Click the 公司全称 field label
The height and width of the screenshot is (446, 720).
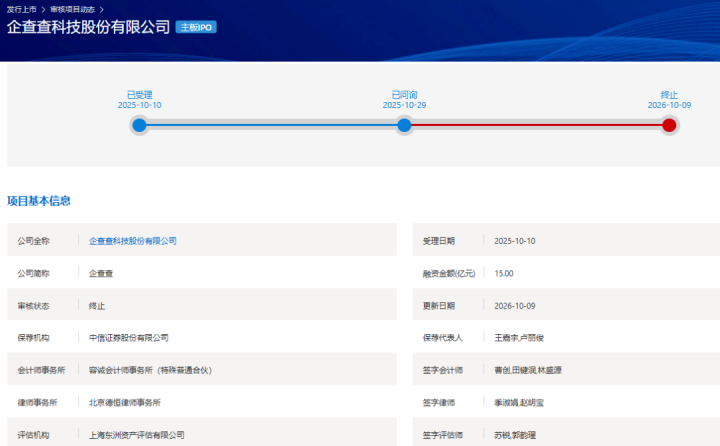coord(33,241)
